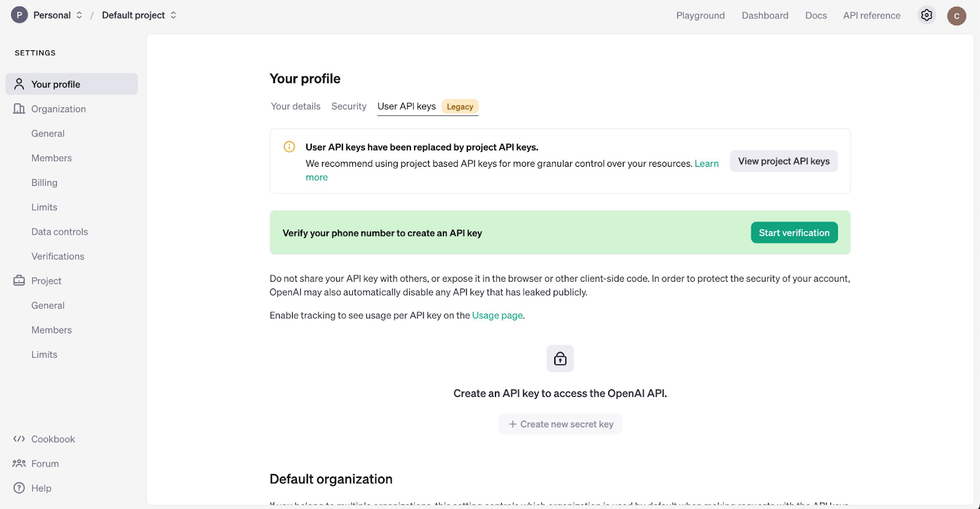Click the info icon in the API keys notice
Viewport: 980px width, 509px height.
289,147
